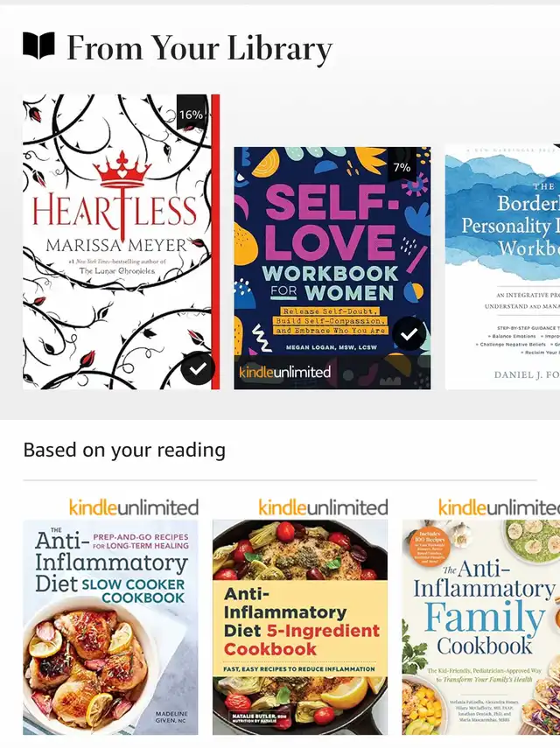
Task: Open the From Your Library section heading
Action: click(199, 48)
